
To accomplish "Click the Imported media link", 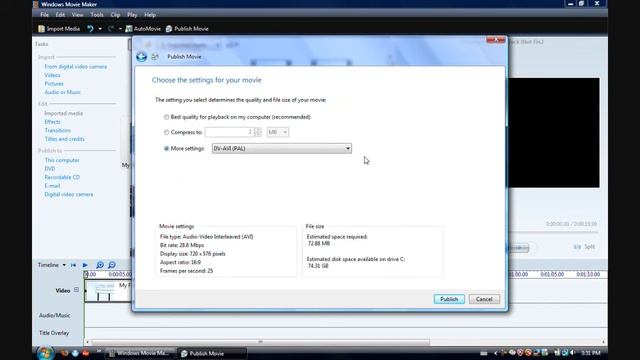I will 63,113.
